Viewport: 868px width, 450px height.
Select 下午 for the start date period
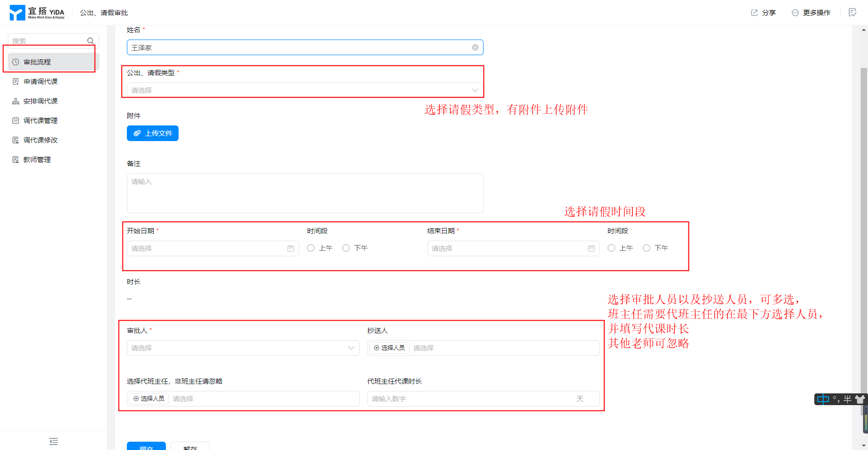pos(346,248)
